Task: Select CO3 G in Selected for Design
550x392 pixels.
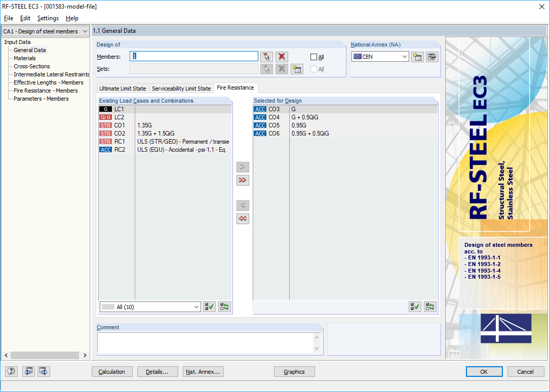Action: (345, 109)
